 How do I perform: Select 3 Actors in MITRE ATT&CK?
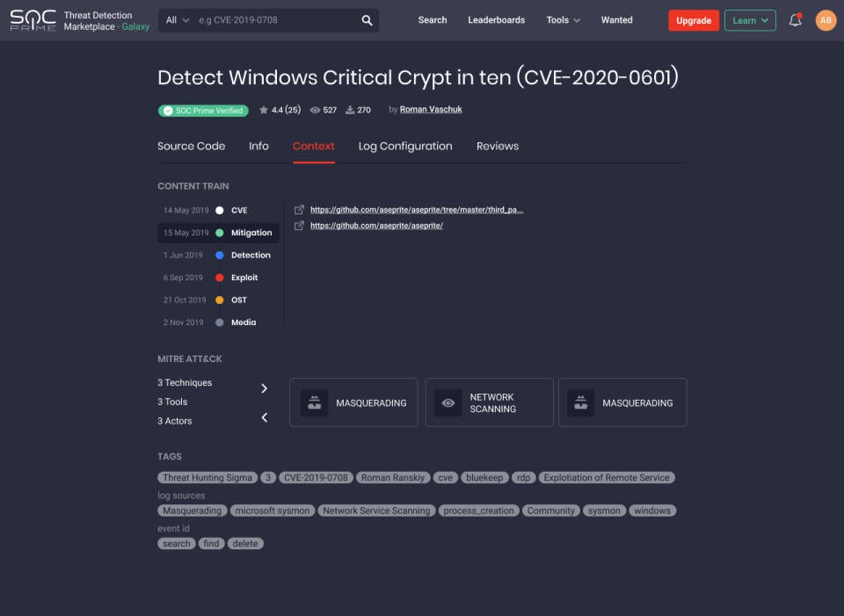pos(174,421)
